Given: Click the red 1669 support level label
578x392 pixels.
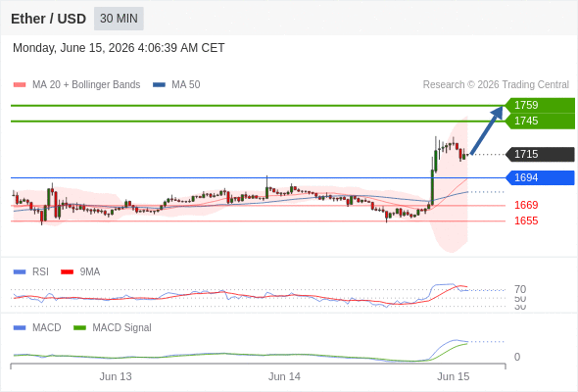Looking at the screenshot, I should click(x=526, y=205).
